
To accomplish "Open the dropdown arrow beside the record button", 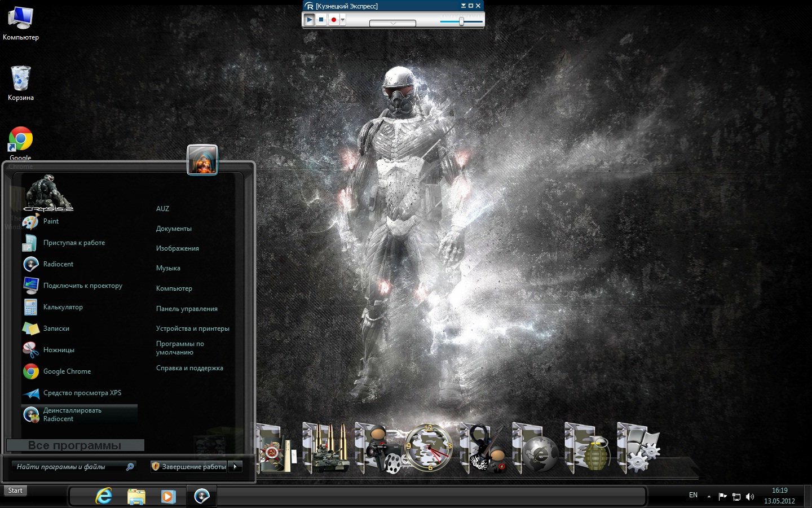I will coord(343,20).
